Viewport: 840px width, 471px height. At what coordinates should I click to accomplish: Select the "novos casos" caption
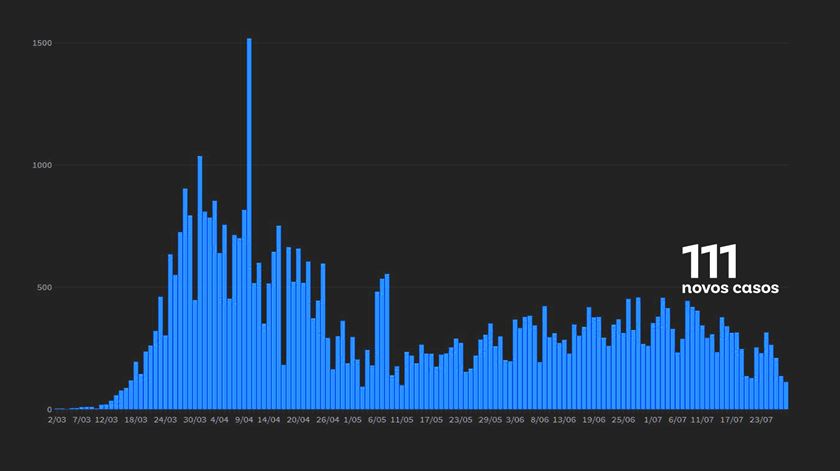730,288
